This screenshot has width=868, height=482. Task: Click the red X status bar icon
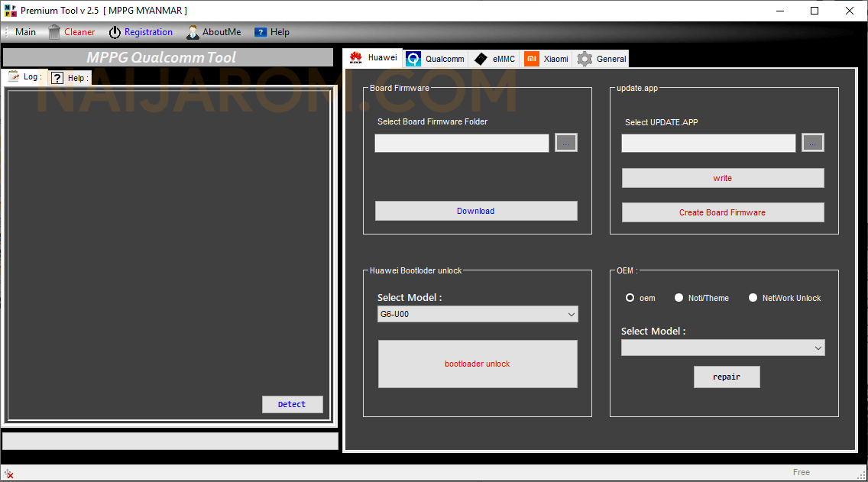[9, 474]
